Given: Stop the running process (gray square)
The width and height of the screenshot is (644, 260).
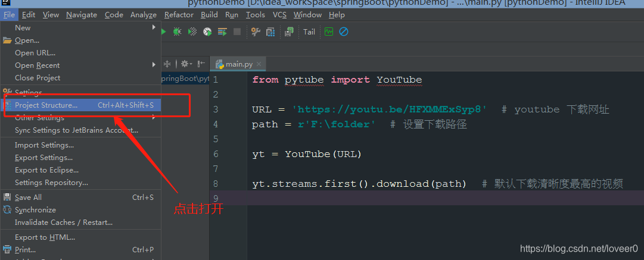Looking at the screenshot, I should tap(237, 32).
